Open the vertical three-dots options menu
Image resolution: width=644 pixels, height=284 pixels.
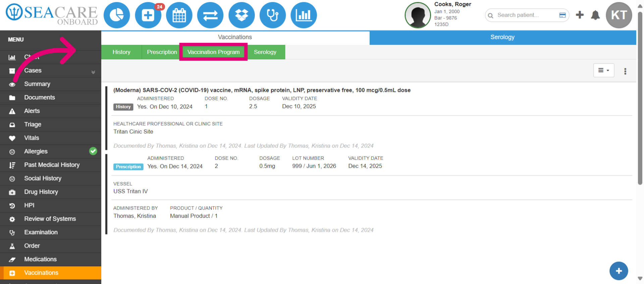(x=625, y=71)
